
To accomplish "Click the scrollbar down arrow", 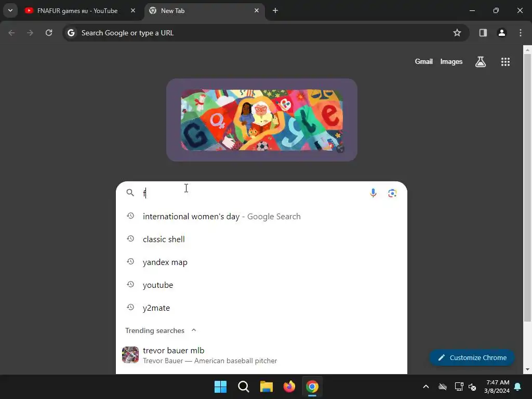I will tap(527, 369).
